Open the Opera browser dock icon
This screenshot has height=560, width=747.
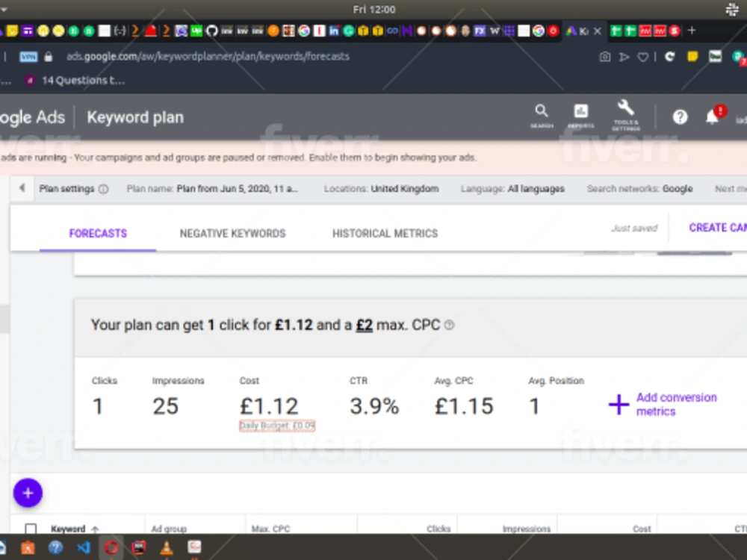pos(111,547)
